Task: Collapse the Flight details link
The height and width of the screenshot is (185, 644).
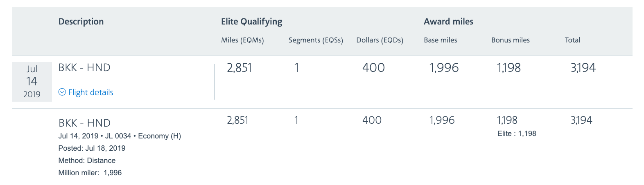Action: pos(90,92)
